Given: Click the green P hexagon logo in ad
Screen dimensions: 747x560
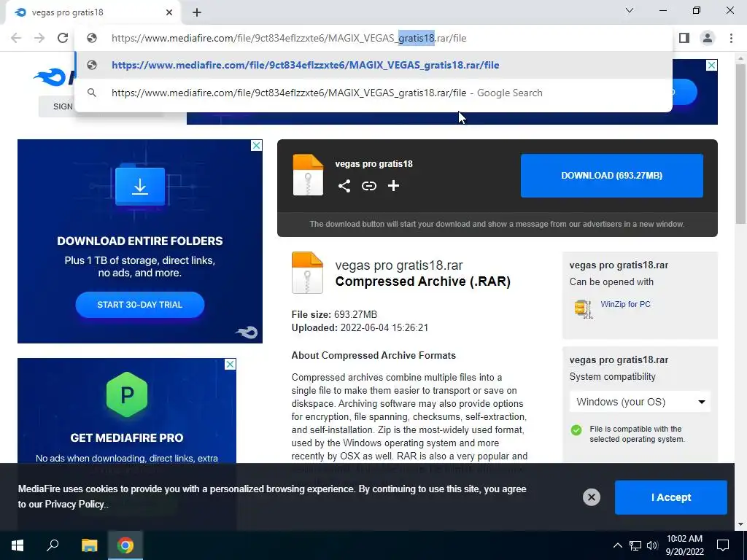Looking at the screenshot, I should point(127,394).
